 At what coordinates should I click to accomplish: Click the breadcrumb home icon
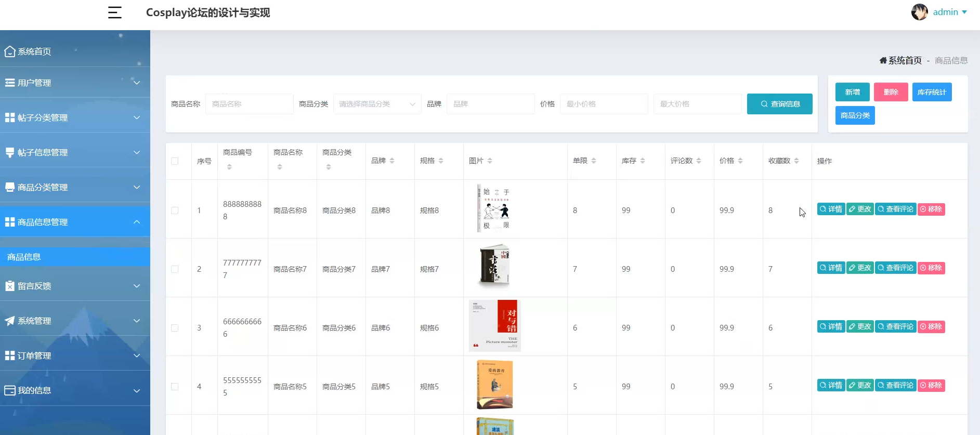point(883,60)
